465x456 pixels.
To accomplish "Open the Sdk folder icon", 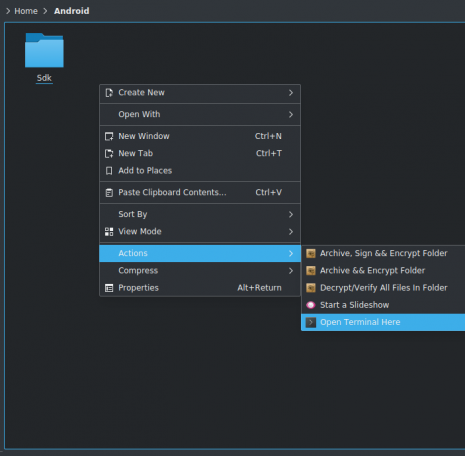I will (x=44, y=50).
